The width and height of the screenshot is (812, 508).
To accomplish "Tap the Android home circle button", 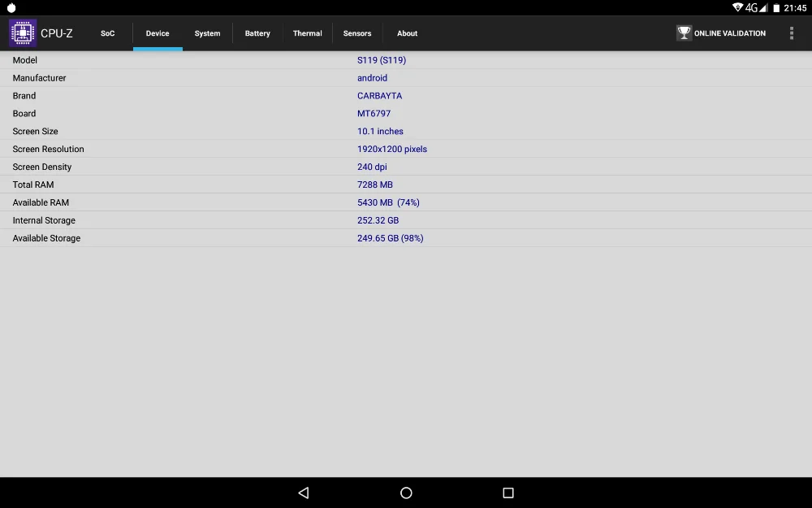I will (406, 493).
